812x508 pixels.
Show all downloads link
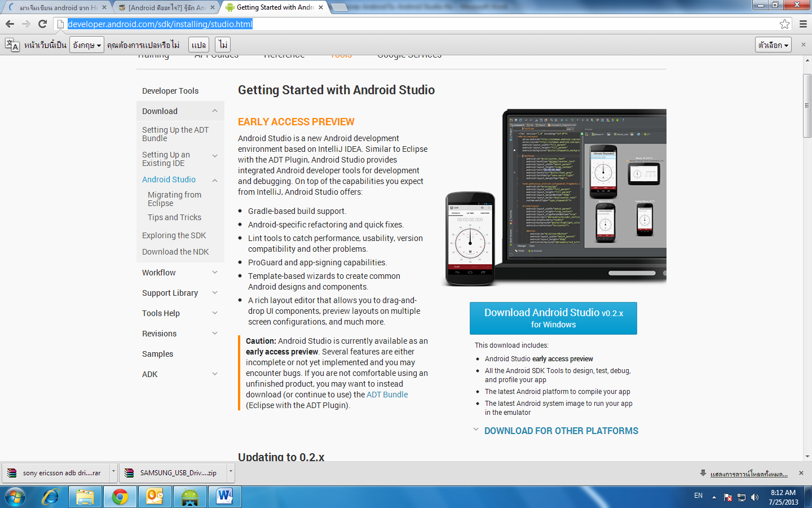pyautogui.click(x=749, y=474)
